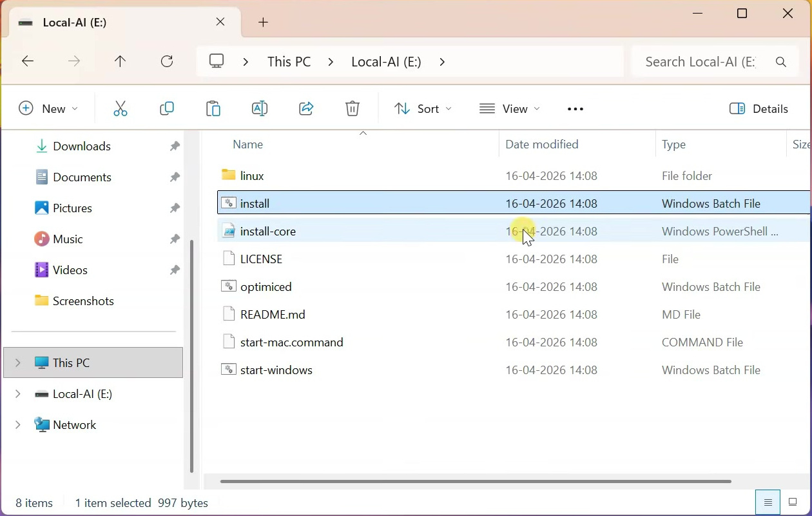Click 'File folder' type cell
This screenshot has height=516, width=812.
(687, 175)
